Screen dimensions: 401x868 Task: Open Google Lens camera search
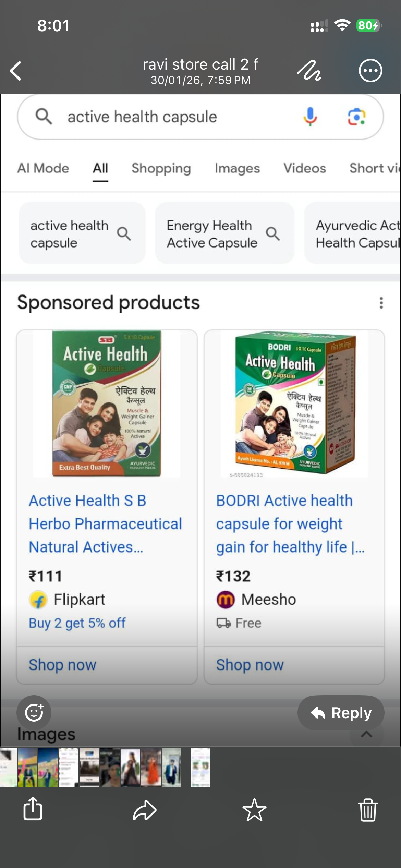356,117
